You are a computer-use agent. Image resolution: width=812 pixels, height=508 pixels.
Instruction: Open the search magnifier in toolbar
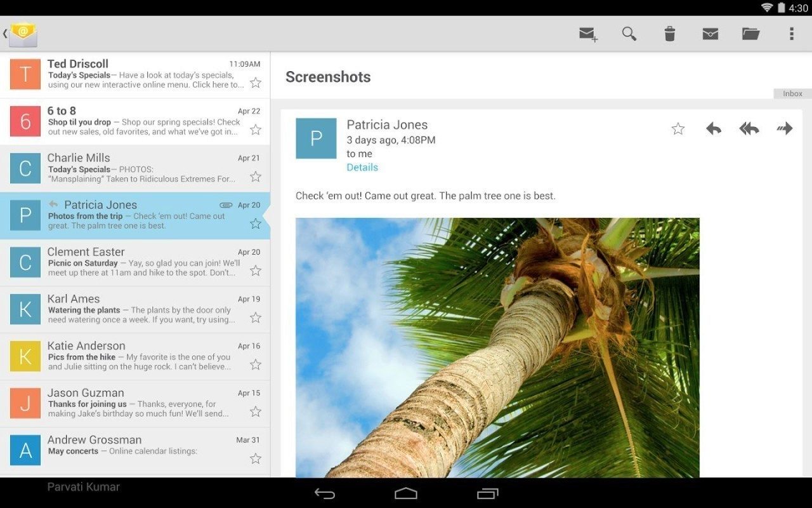pos(629,34)
